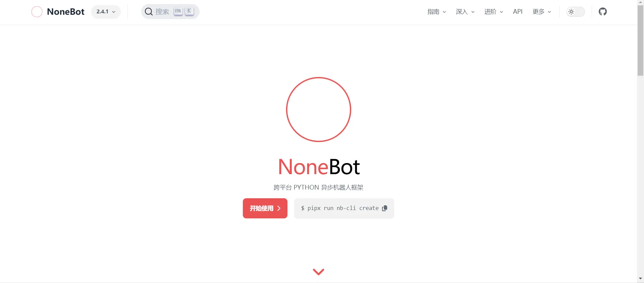Open the API menu item
Image resolution: width=644 pixels, height=283 pixels.
point(518,12)
